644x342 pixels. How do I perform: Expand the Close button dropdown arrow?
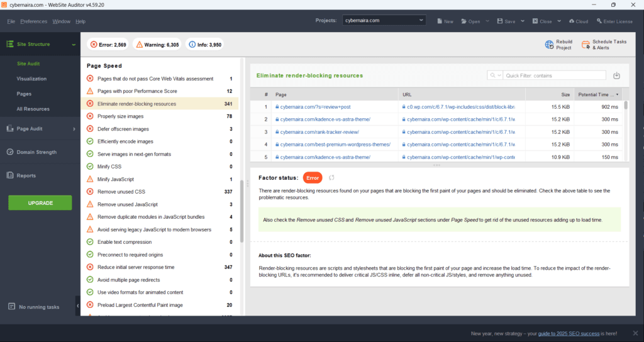(559, 21)
